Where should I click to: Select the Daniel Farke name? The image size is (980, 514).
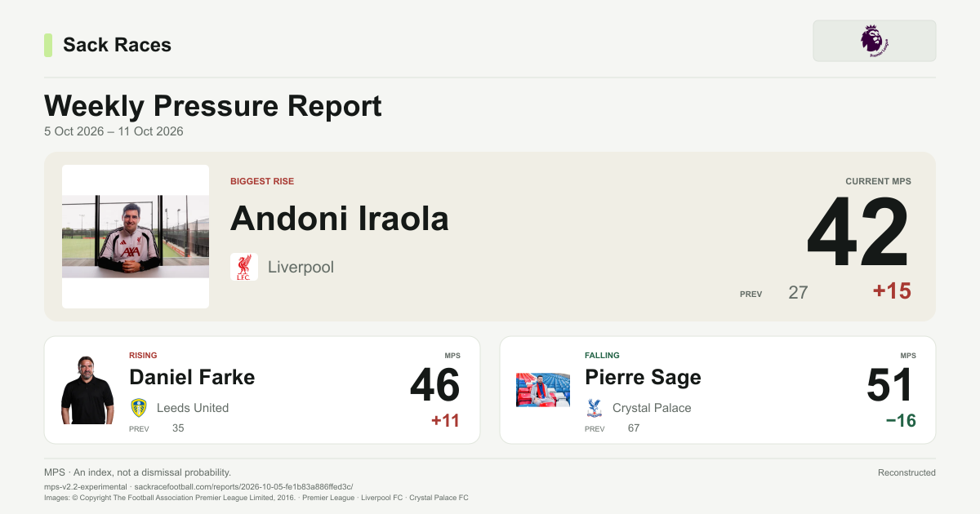tap(192, 377)
